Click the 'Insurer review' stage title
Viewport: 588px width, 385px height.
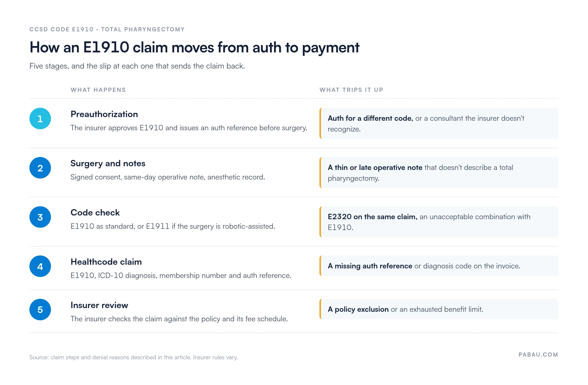99,305
